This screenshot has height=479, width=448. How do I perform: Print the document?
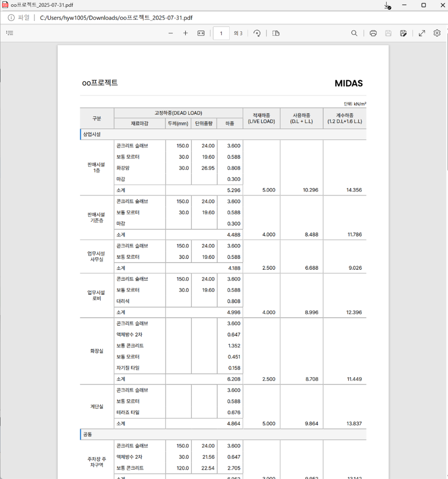click(x=373, y=33)
